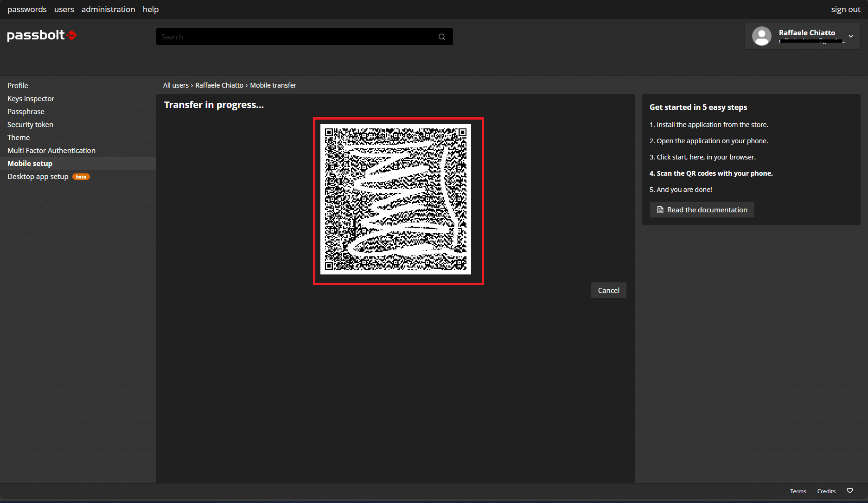Click All users breadcrumb
This screenshot has width=868, height=503.
click(x=176, y=85)
